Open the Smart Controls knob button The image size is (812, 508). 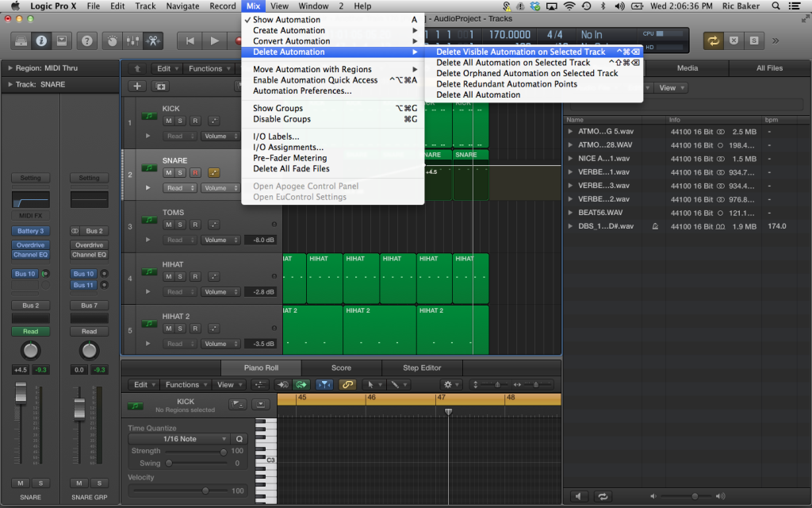113,40
